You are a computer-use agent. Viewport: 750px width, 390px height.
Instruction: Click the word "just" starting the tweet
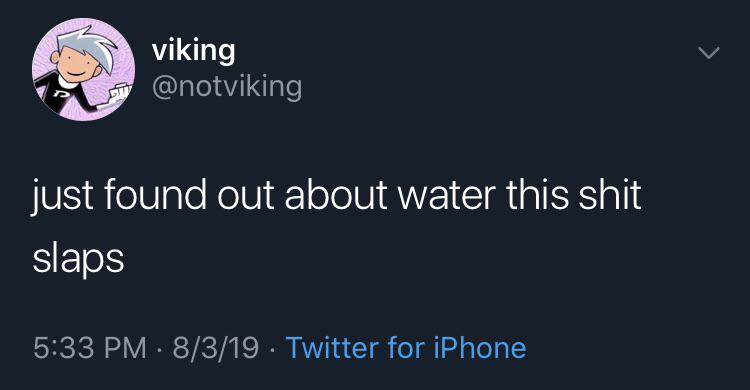click(x=62, y=196)
